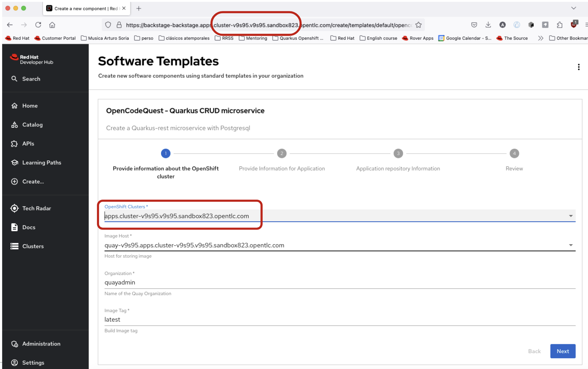The image size is (588, 369).
Task: Click the Organization field containing quayadmin
Action: [x=340, y=282]
